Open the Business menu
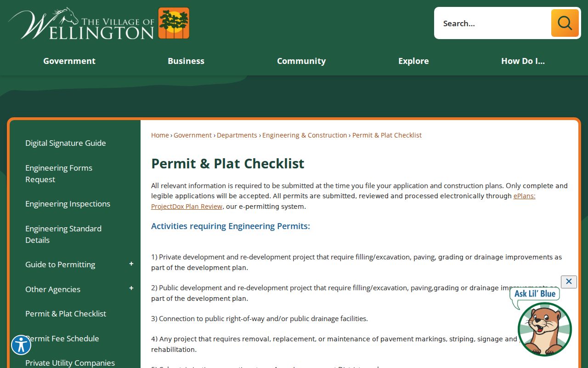The height and width of the screenshot is (368, 588). pos(186,61)
